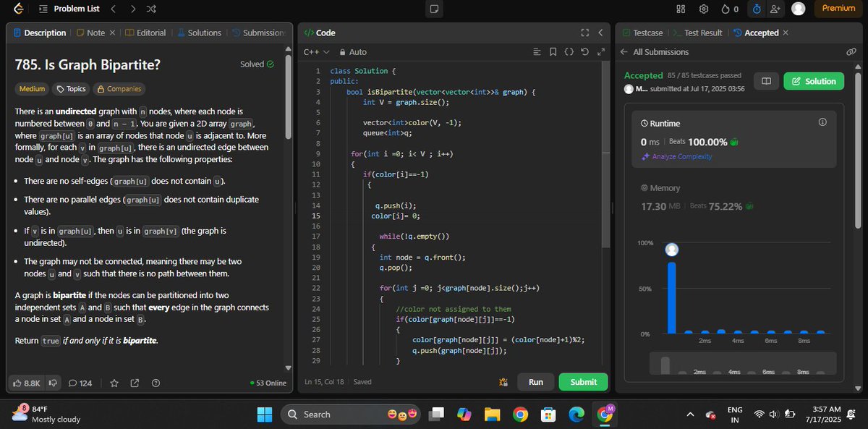This screenshot has width=868, height=429.
Task: Open File Explorer from taskbar
Action: coord(492,414)
